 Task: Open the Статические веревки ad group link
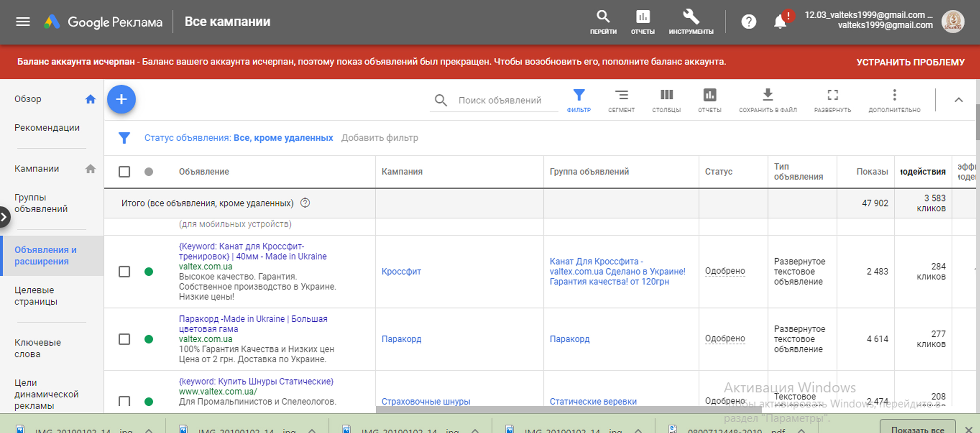click(593, 401)
